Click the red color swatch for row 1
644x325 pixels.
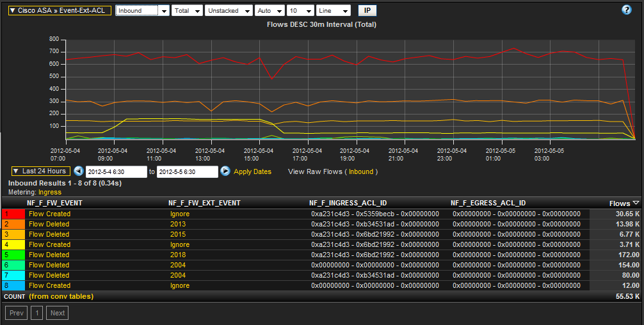[x=13, y=214]
